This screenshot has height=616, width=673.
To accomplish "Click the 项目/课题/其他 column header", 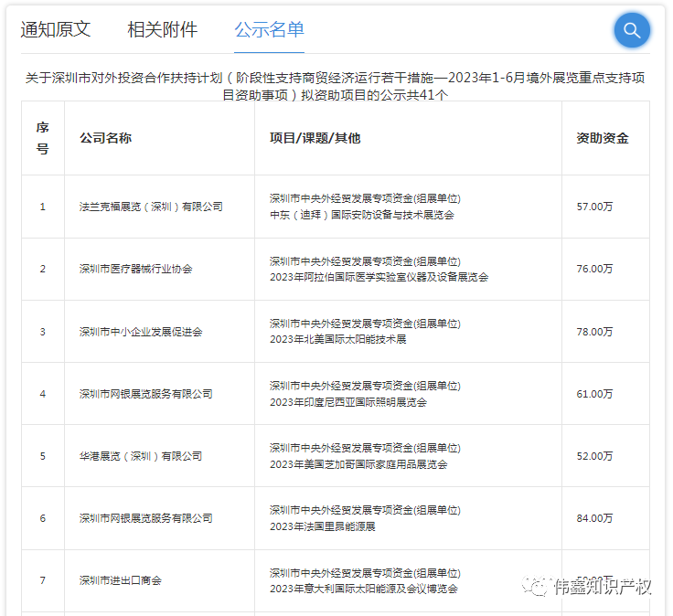I will (x=315, y=138).
